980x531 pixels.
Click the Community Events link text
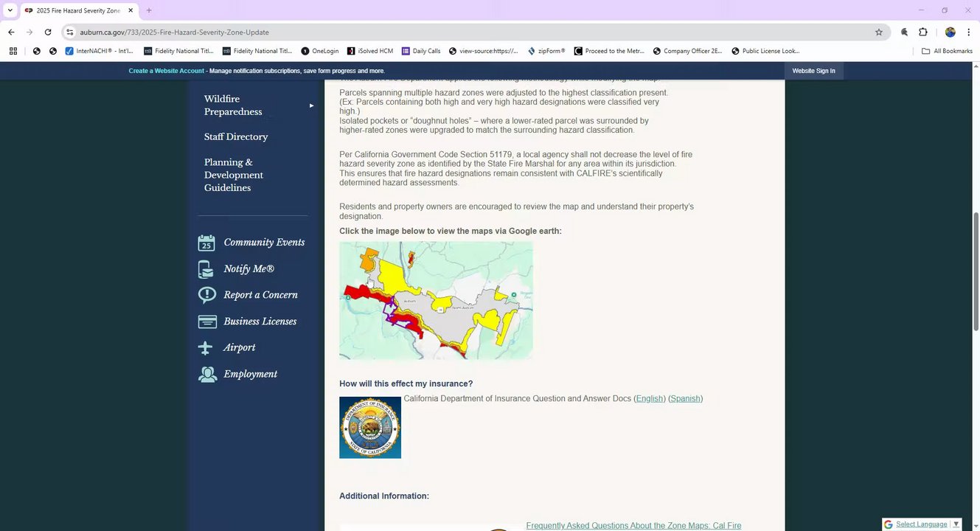tap(264, 243)
